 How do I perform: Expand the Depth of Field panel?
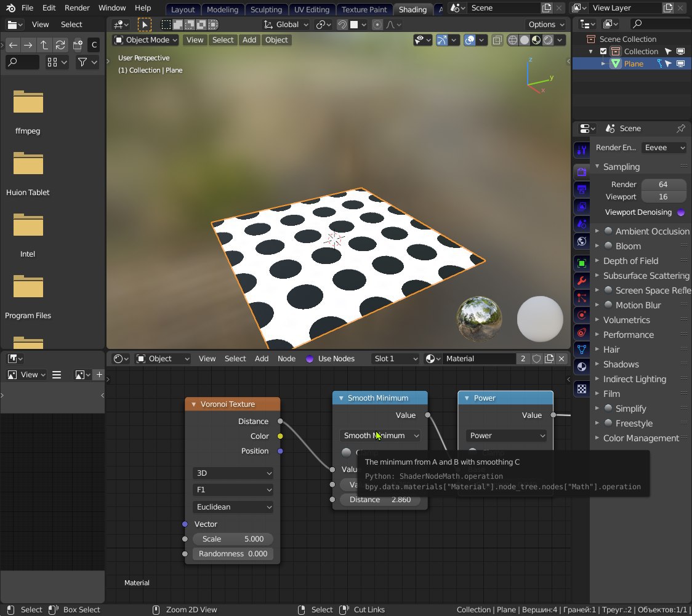click(x=630, y=261)
